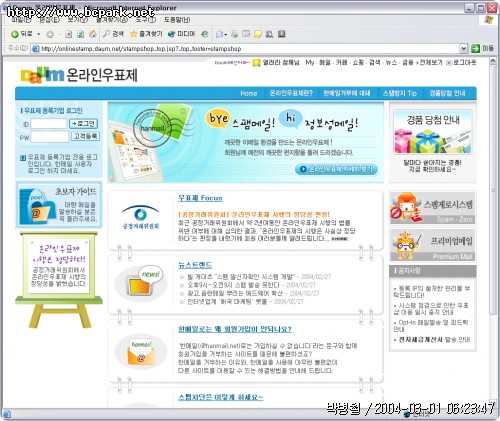The width and height of the screenshot is (500, 421).
Task: Select the 스팸방지 Tip nav tab
Action: (x=400, y=93)
